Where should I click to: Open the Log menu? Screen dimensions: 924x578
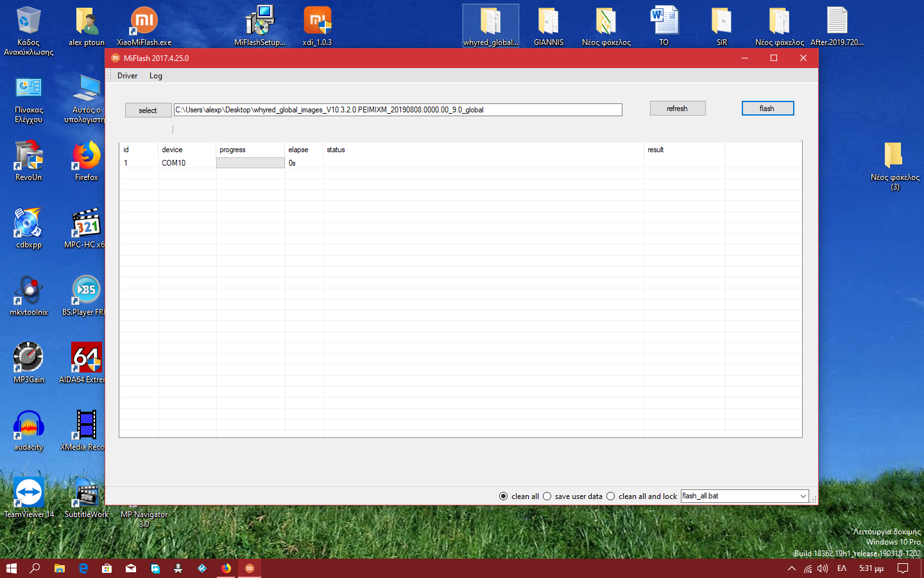click(156, 76)
